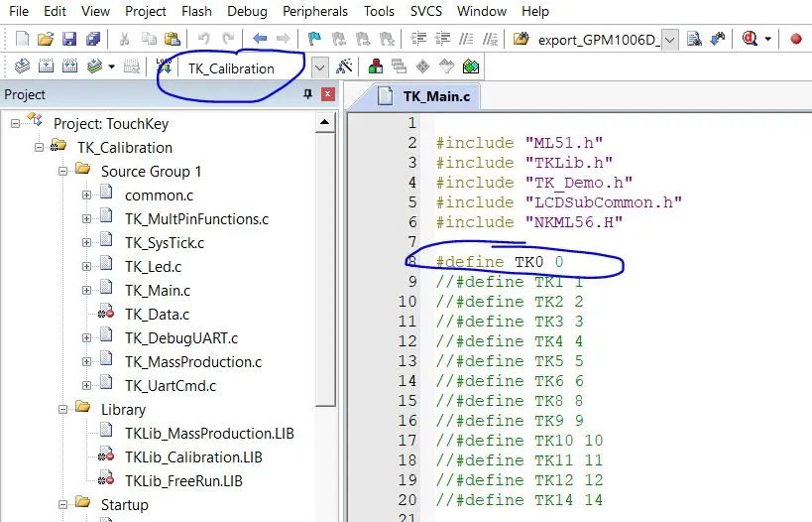Expand the TK_Main.c tree node
This screenshot has width=812, height=522.
click(x=86, y=291)
